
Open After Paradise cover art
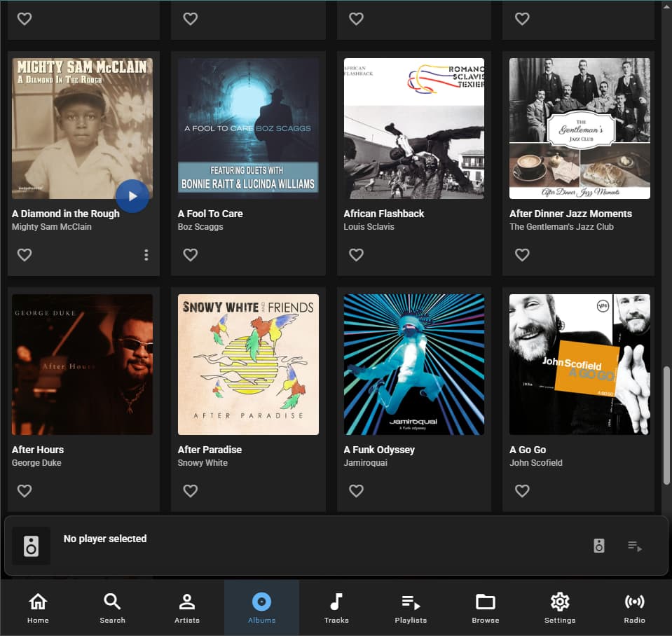[x=248, y=364]
